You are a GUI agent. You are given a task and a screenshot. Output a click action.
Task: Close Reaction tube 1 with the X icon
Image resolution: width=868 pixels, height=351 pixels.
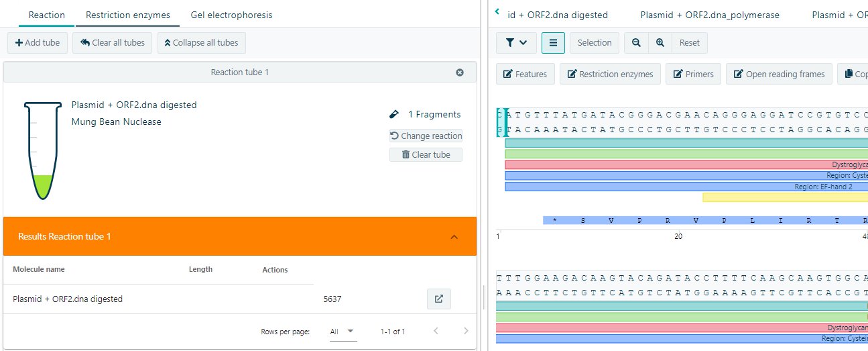459,72
